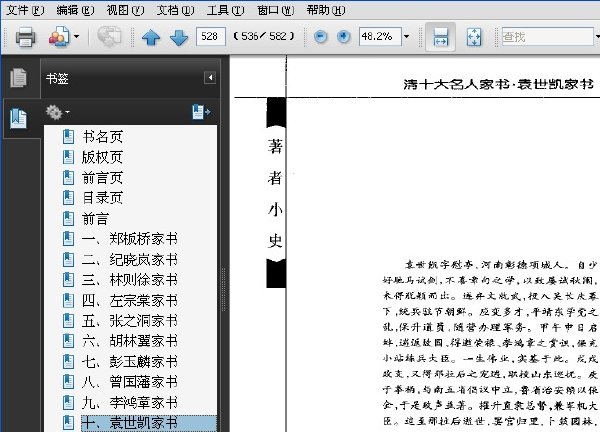Open the Pages thumbnail panel icon
This screenshot has width=600, height=432.
coord(18,78)
